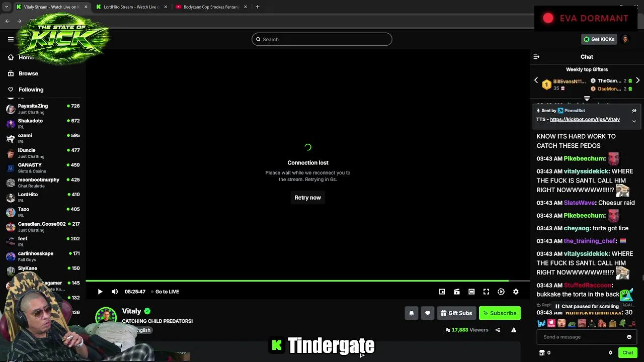The height and width of the screenshot is (362, 644).
Task: Hide the pinned message
Action: click(634, 111)
